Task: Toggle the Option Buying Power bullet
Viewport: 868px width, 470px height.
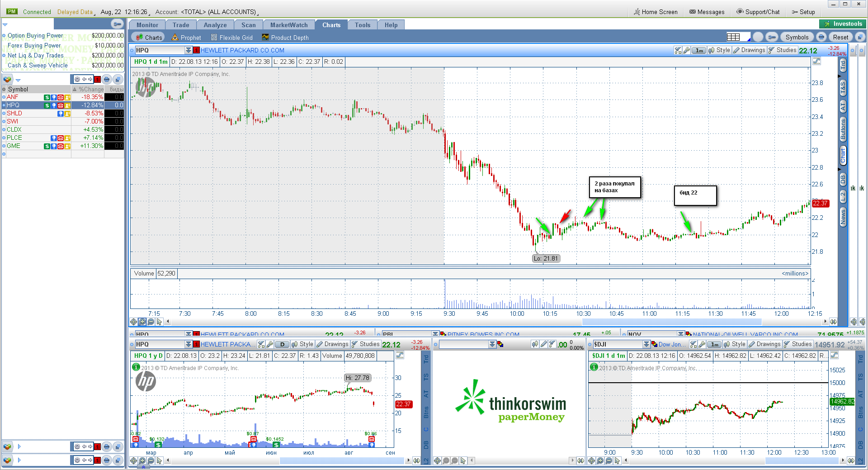Action: point(4,35)
